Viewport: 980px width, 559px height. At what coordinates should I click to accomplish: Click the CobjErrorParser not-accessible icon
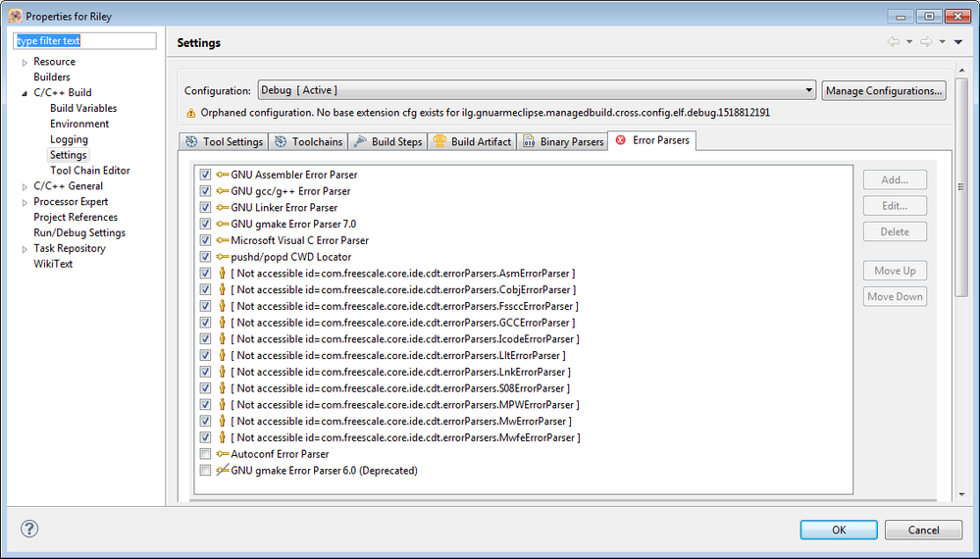click(222, 290)
